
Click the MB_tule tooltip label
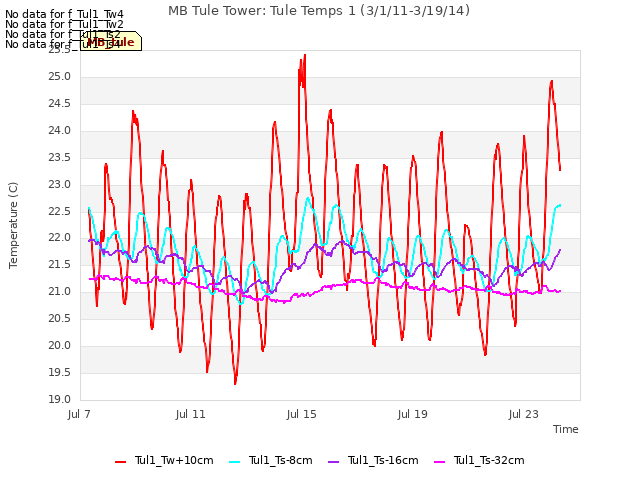(111, 42)
